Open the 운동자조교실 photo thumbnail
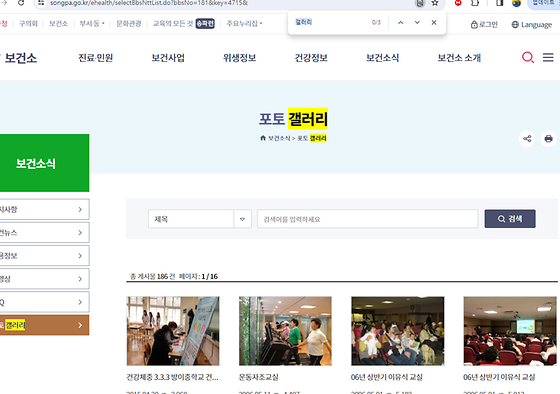The width and height of the screenshot is (560, 394). [x=285, y=331]
